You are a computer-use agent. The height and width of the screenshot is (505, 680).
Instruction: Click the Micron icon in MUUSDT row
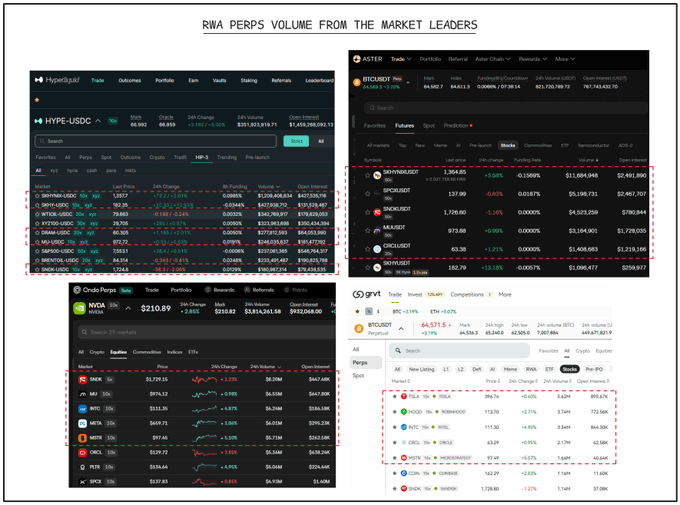[377, 230]
